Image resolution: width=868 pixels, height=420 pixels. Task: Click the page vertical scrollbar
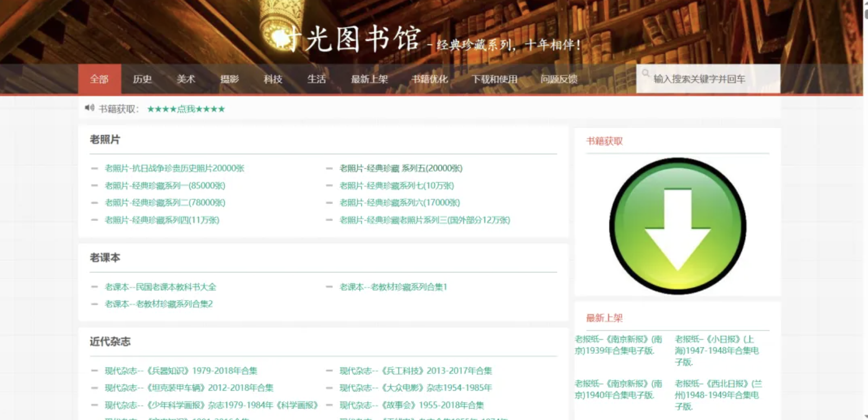(x=865, y=217)
